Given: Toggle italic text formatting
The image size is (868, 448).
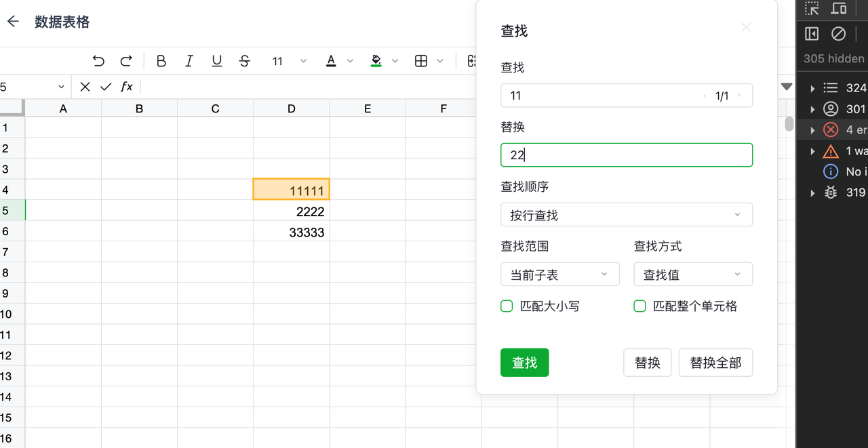Looking at the screenshot, I should (x=189, y=61).
